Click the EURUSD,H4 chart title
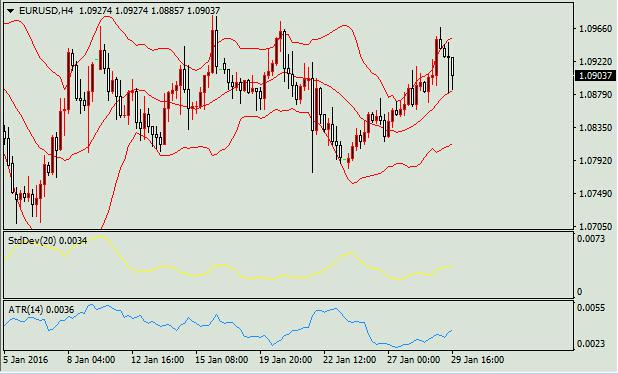This screenshot has width=618, height=374. click(46, 11)
